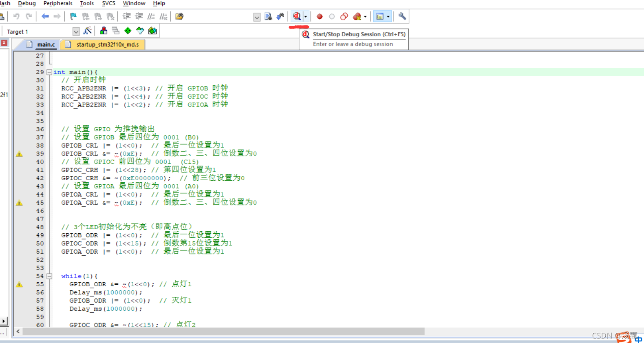Open Find in Files
The width and height of the screenshot is (644, 343).
pyautogui.click(x=179, y=16)
